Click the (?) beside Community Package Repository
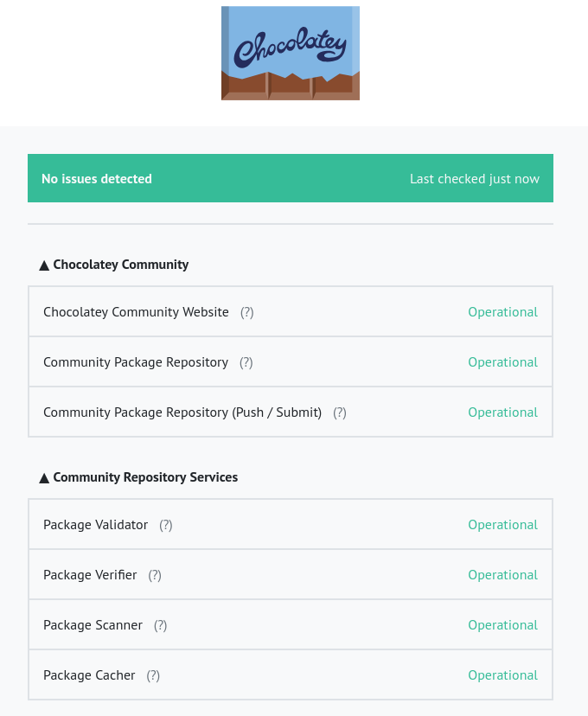Image resolution: width=588 pixels, height=716 pixels. (246, 362)
